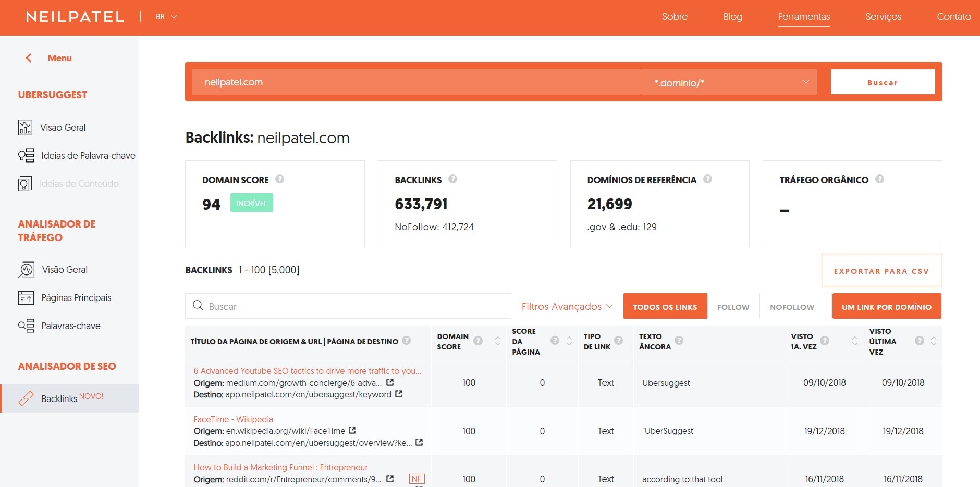The width and height of the screenshot is (980, 487).
Task: Click the INCRÍVEL score badge
Action: click(251, 203)
